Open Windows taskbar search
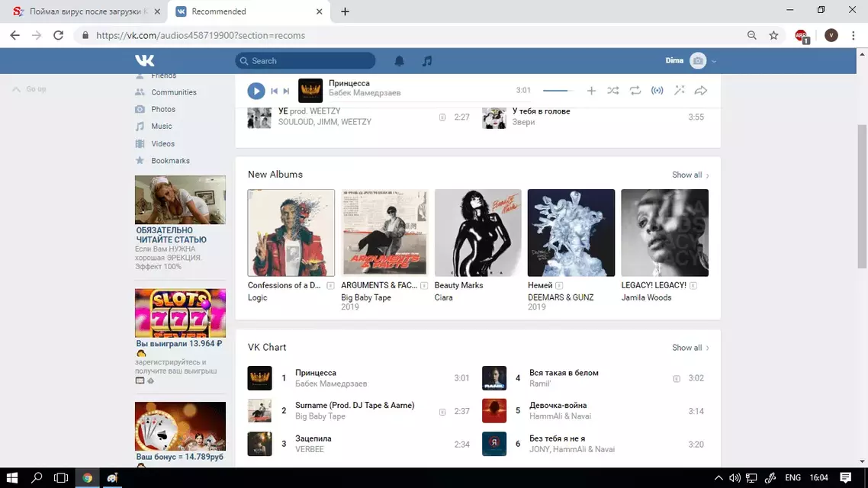868x488 pixels. 37,477
